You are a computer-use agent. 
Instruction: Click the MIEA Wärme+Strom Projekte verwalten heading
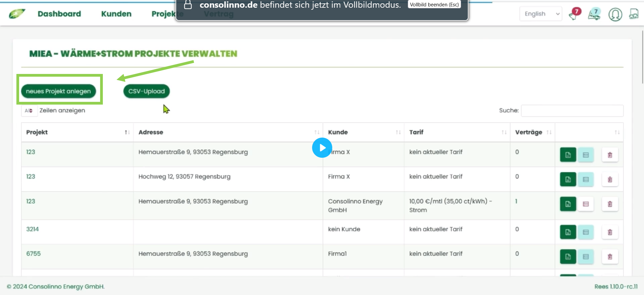[133, 53]
